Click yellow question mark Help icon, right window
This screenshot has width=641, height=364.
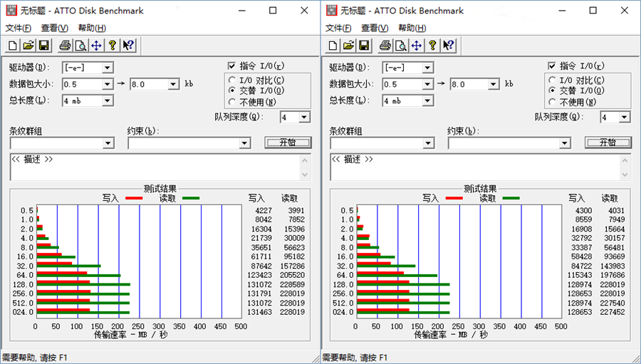click(432, 46)
